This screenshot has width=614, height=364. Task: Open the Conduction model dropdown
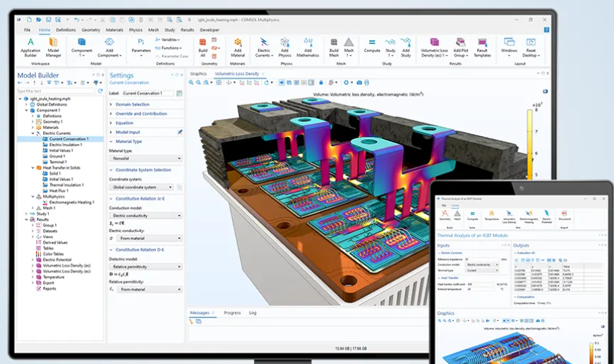pos(145,215)
